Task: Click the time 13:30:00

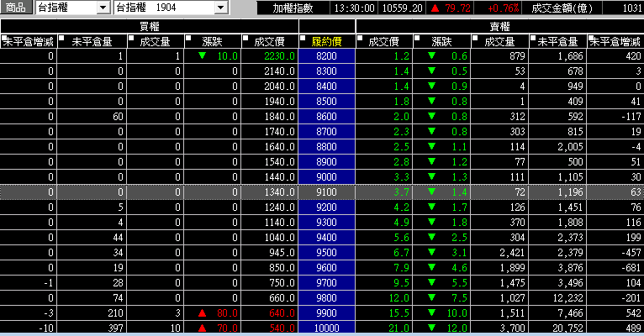Action: tap(354, 8)
